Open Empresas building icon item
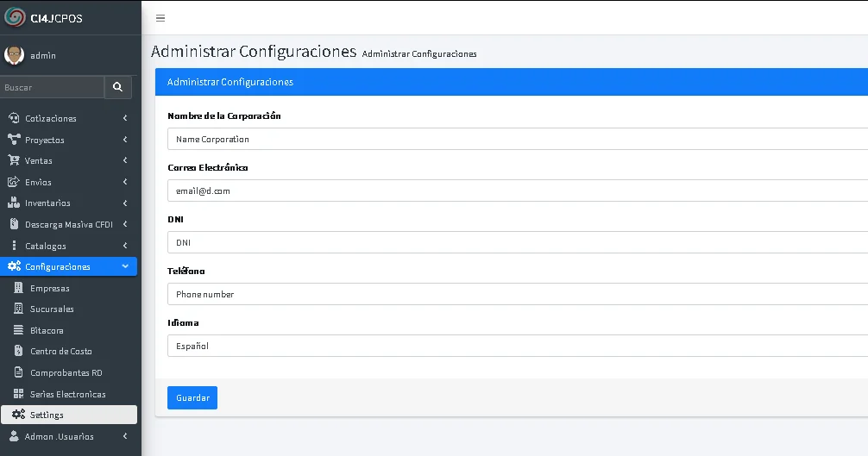Screen dimensions: 868x456 19,288
